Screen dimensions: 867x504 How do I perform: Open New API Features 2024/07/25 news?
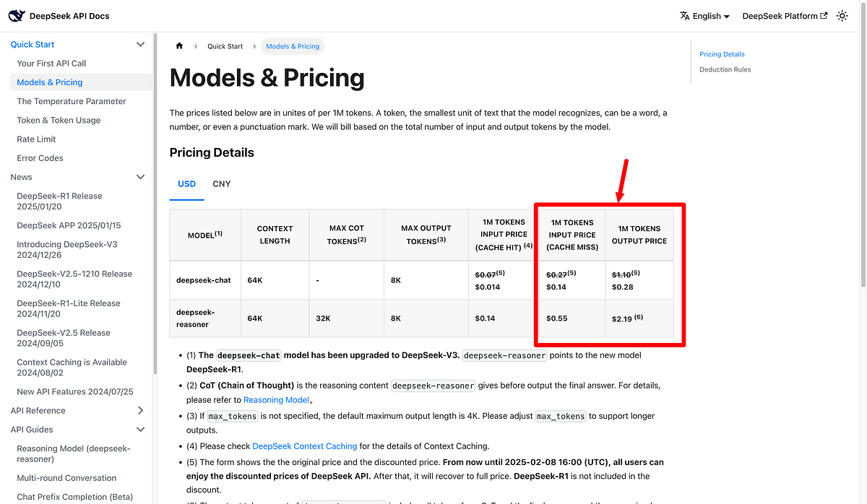75,392
